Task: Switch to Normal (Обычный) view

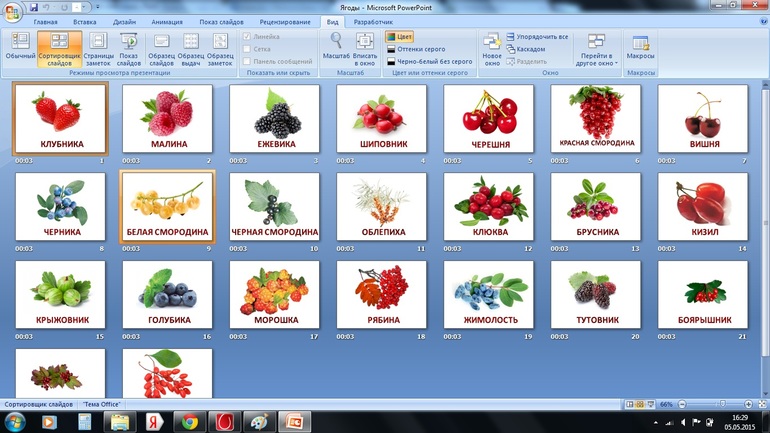Action: coord(19,47)
